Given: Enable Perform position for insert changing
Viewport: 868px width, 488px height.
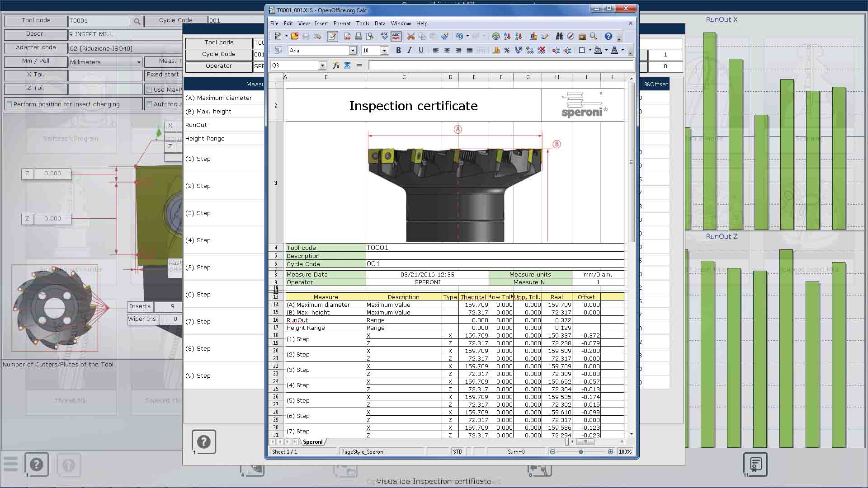Looking at the screenshot, I should [9, 104].
